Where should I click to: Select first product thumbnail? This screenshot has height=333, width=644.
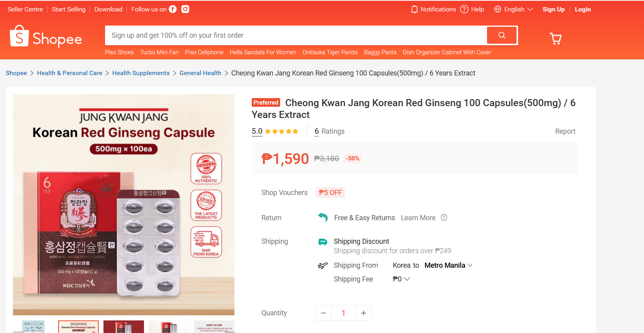(x=33, y=327)
